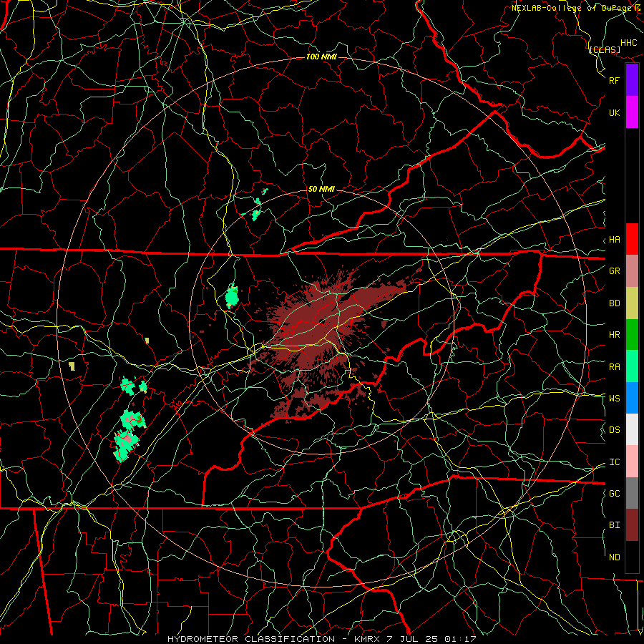The height and width of the screenshot is (644, 644).
Task: Click the IC legend label
Action: (x=614, y=462)
